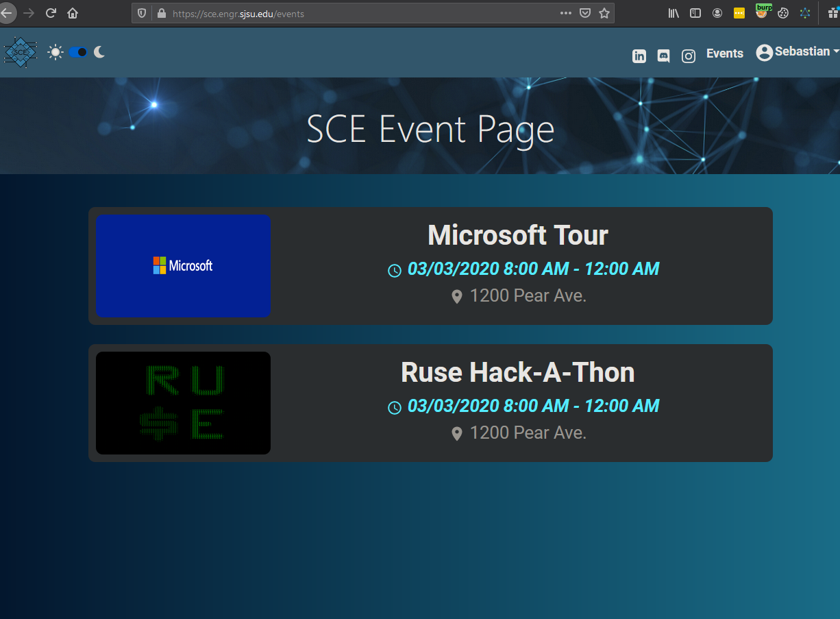Go to the Events nav link

click(x=724, y=53)
